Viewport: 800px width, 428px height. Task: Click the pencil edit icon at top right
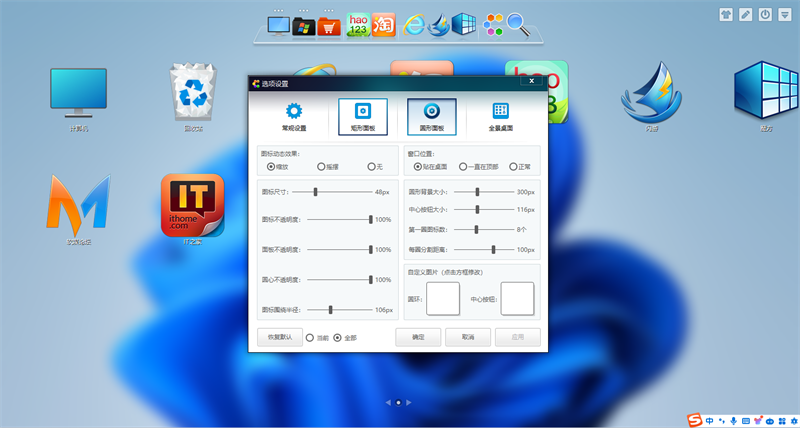point(745,14)
